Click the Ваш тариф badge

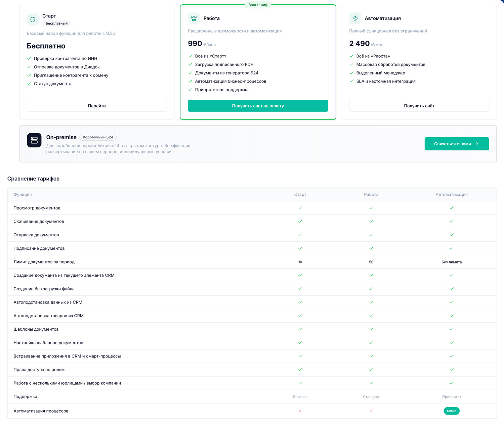pyautogui.click(x=258, y=5)
